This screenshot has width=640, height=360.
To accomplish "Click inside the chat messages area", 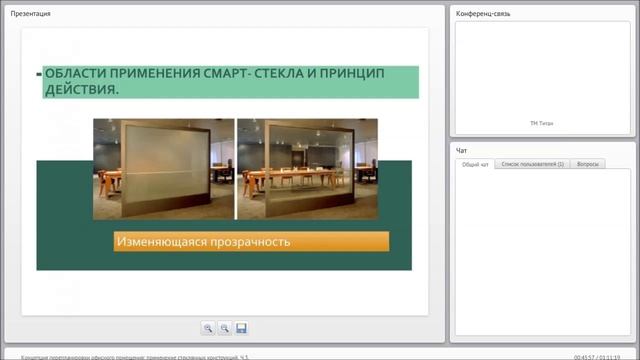I will pos(543,252).
